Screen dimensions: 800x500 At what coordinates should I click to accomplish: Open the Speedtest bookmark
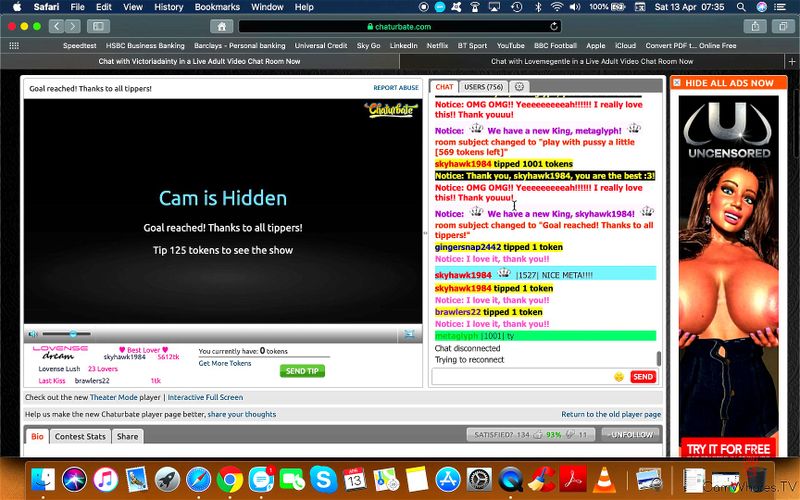click(80, 45)
